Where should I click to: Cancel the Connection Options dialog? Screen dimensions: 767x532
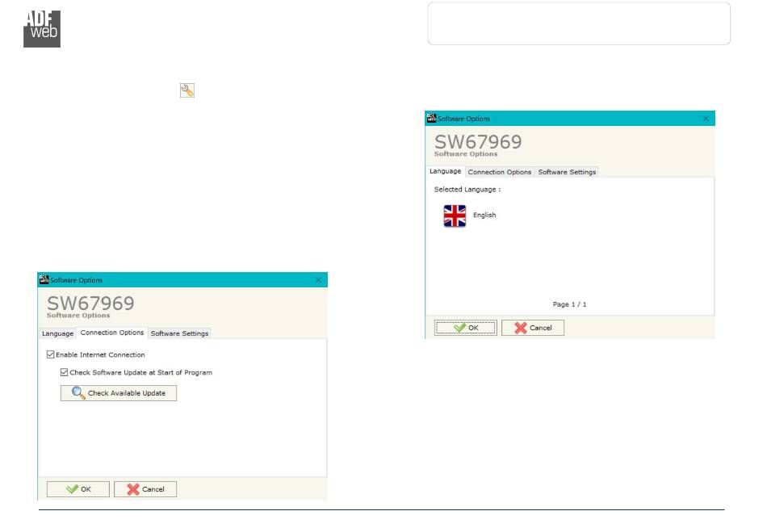(x=145, y=489)
